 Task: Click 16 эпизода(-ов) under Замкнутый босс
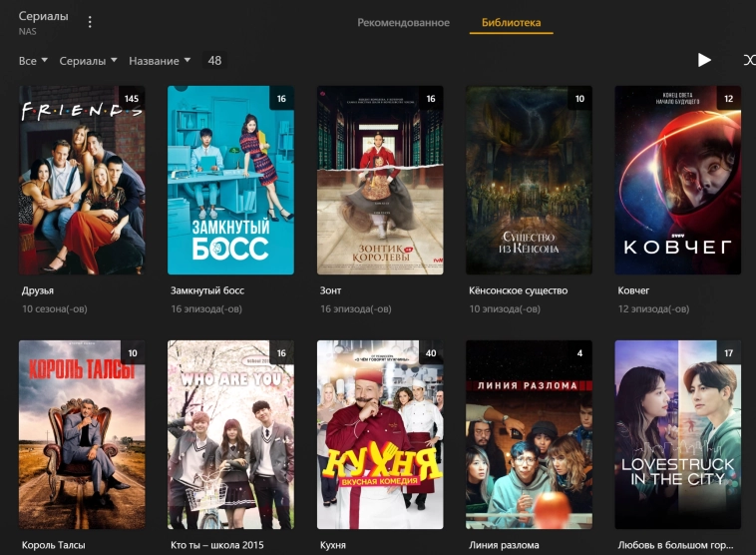pos(206,308)
